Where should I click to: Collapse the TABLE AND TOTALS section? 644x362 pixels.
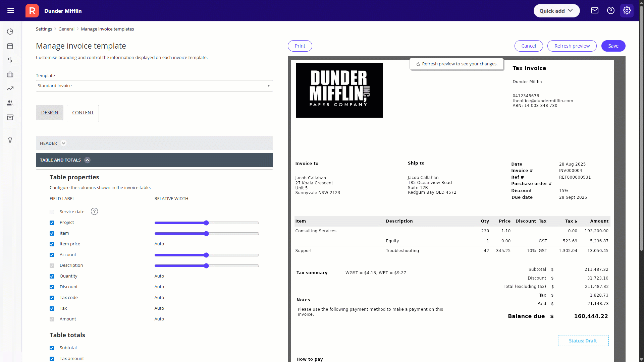(154, 160)
